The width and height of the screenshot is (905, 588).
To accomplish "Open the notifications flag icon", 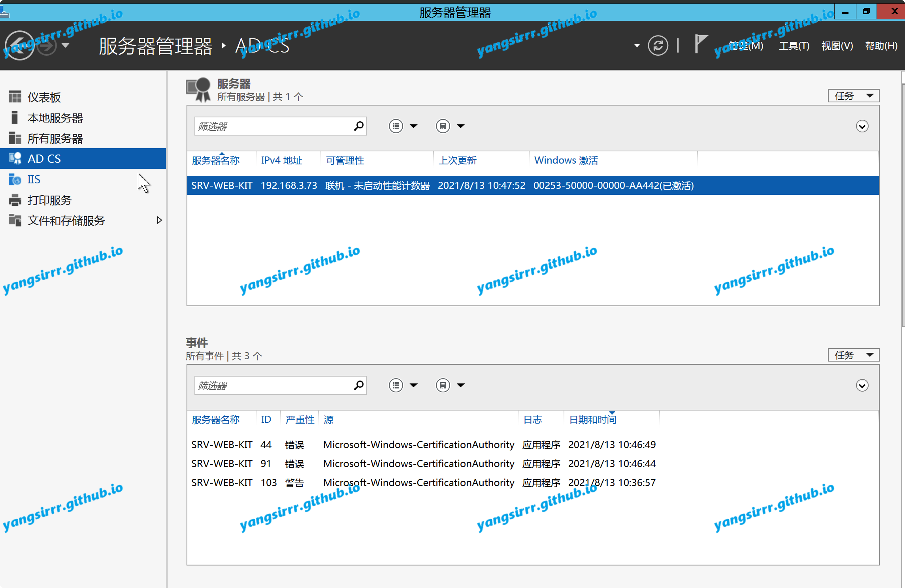I will pos(700,43).
